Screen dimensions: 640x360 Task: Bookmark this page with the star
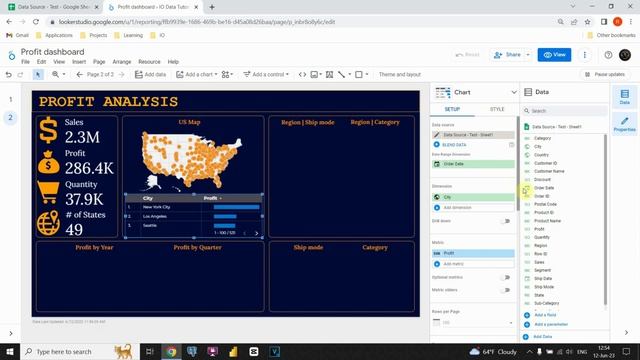pyautogui.click(x=587, y=22)
